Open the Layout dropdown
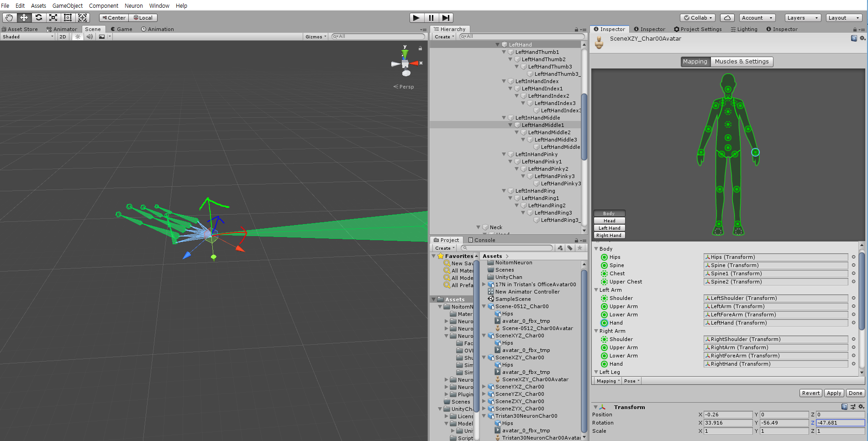This screenshot has width=868, height=441. pos(844,18)
